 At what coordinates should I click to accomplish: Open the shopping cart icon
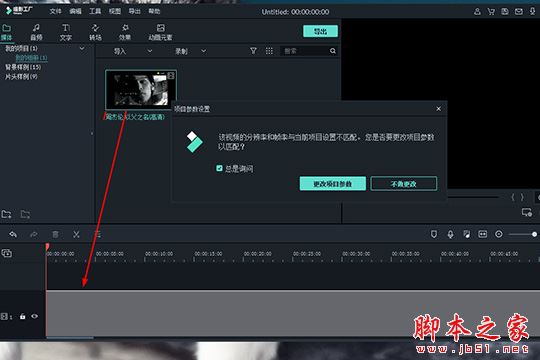tap(491, 12)
